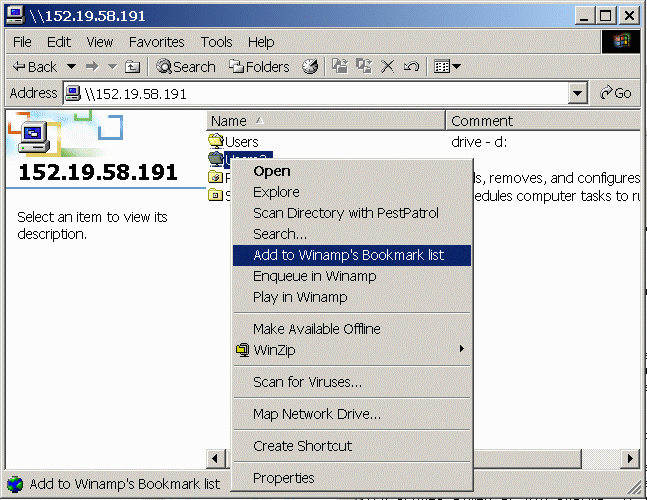
Task: Open the Forward history dropdown arrow
Action: (x=112, y=66)
